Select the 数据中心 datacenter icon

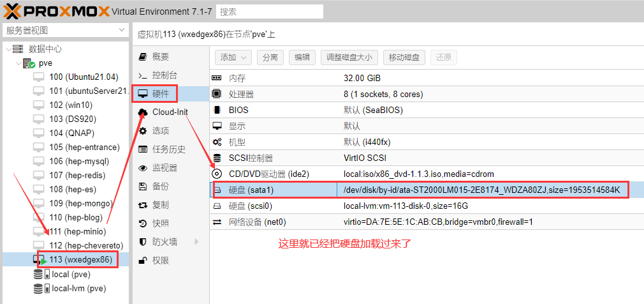tap(18, 49)
